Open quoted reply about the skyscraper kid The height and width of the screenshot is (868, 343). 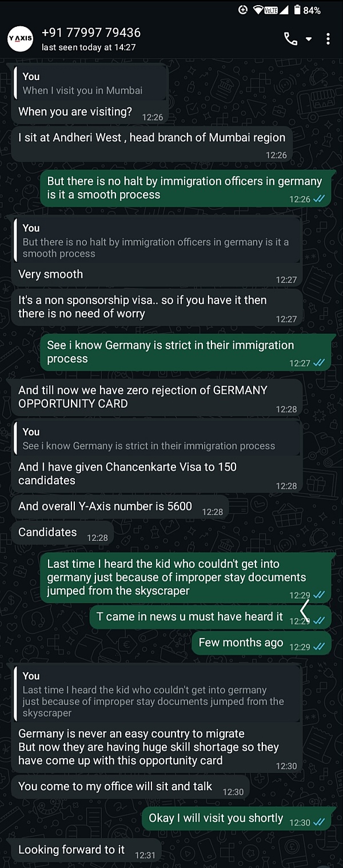coord(155,695)
